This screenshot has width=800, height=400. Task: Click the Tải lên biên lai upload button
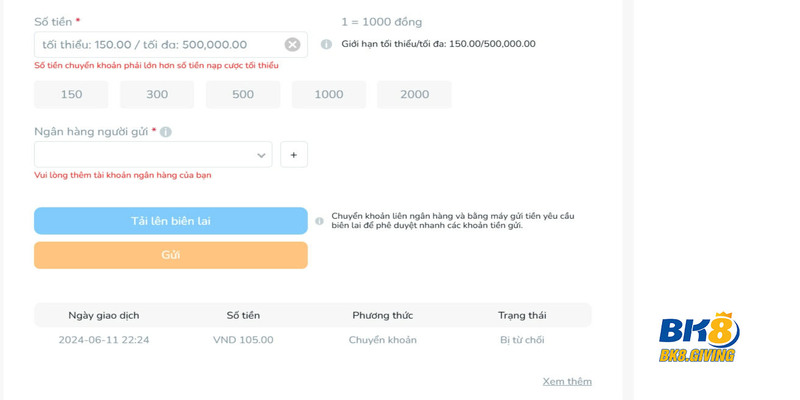coord(171,221)
